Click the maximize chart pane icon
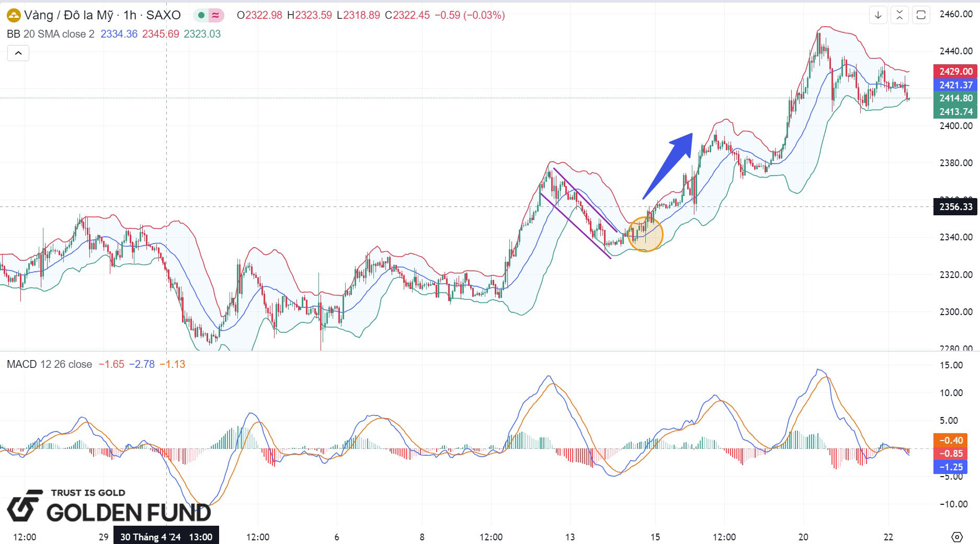This screenshot has width=980, height=544. (x=921, y=15)
